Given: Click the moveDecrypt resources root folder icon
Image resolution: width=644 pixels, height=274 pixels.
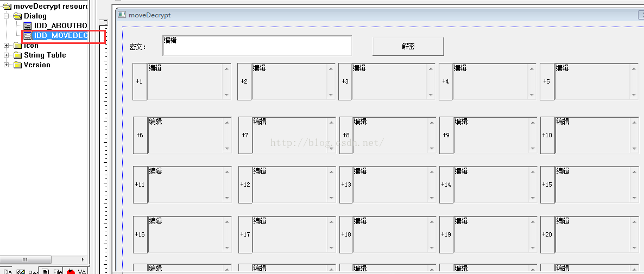Looking at the screenshot, I should tap(7, 6).
